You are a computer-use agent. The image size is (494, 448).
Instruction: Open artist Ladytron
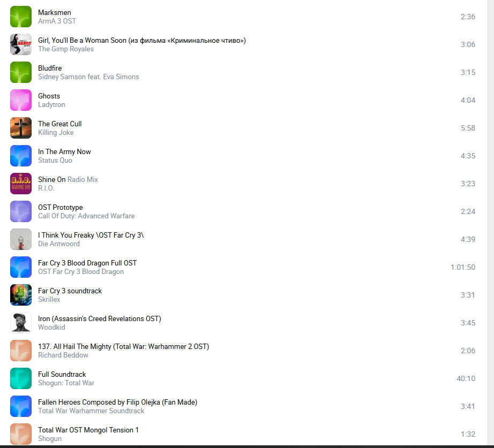[x=51, y=105]
